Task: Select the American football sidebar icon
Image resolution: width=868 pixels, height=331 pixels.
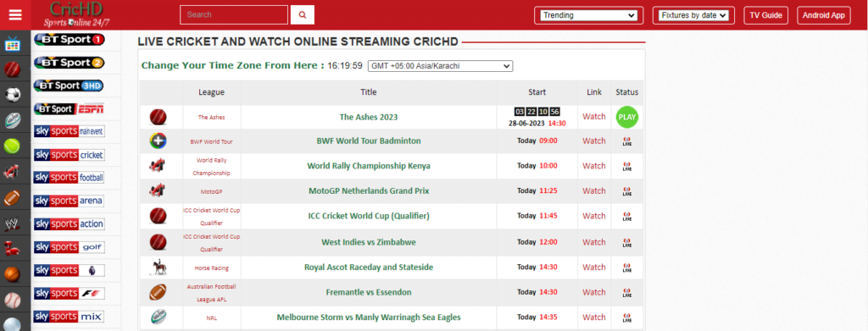Action: click(13, 198)
